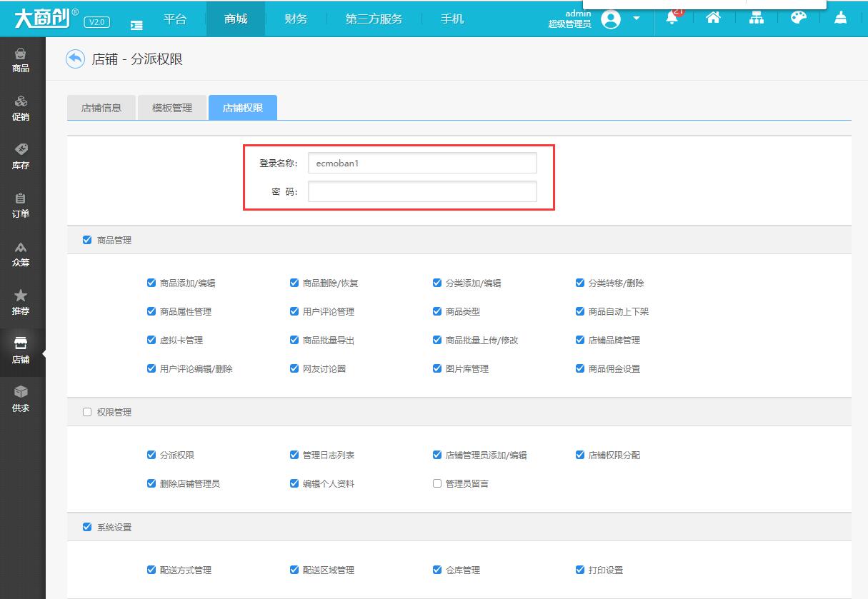Uncheck the 虚拟卡管理 permission

tap(151, 340)
